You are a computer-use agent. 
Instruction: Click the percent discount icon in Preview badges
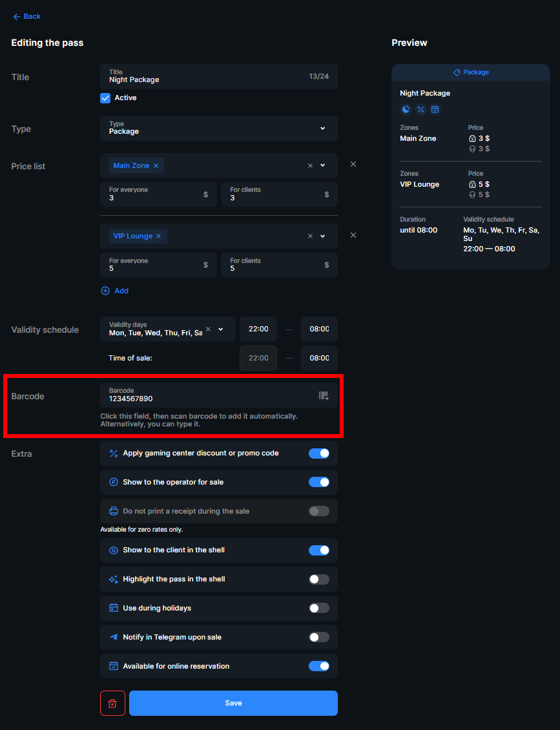(420, 109)
